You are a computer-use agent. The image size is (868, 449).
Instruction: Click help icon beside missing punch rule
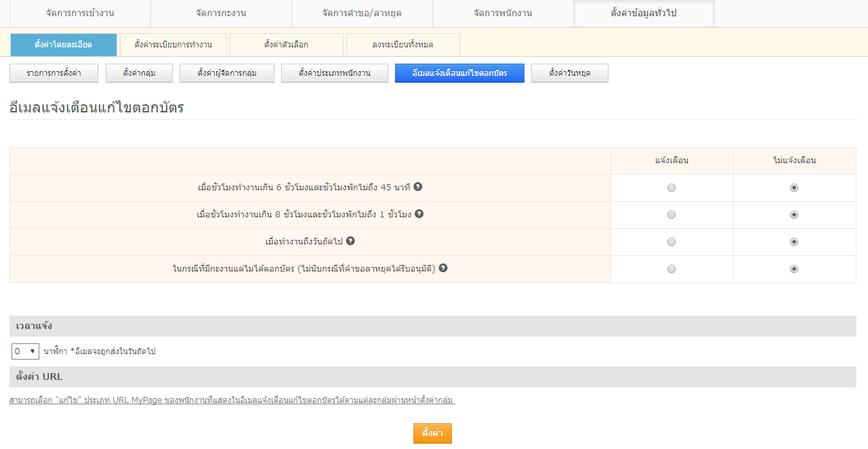[x=443, y=268]
